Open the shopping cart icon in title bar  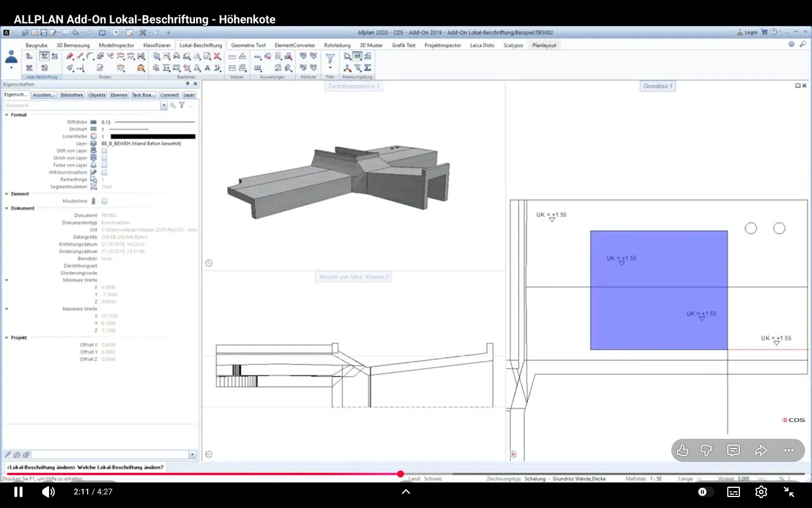(x=764, y=32)
